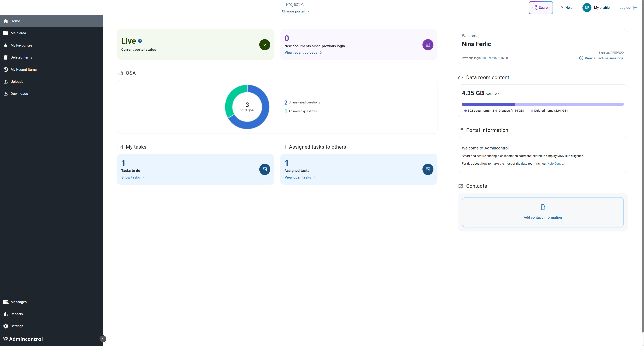
Task: Click the Assigned tasks round icon
Action: (x=428, y=169)
